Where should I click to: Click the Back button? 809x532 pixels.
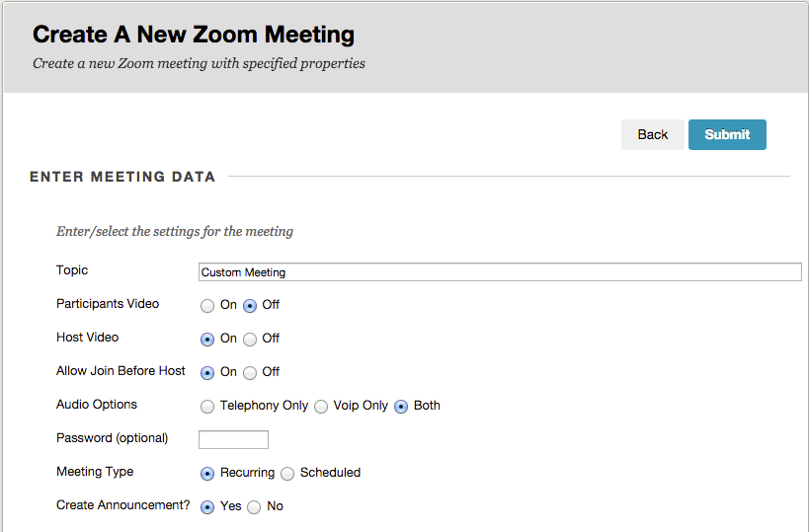tap(652, 135)
